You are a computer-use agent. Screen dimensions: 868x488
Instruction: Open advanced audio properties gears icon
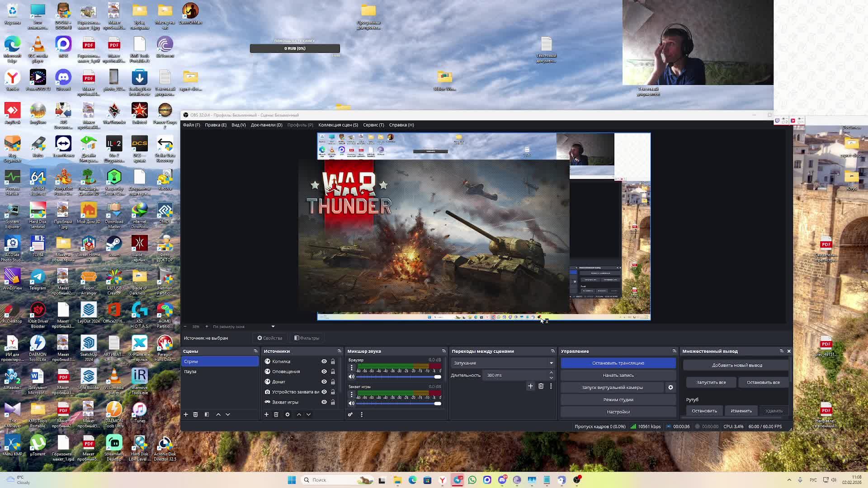(x=350, y=414)
